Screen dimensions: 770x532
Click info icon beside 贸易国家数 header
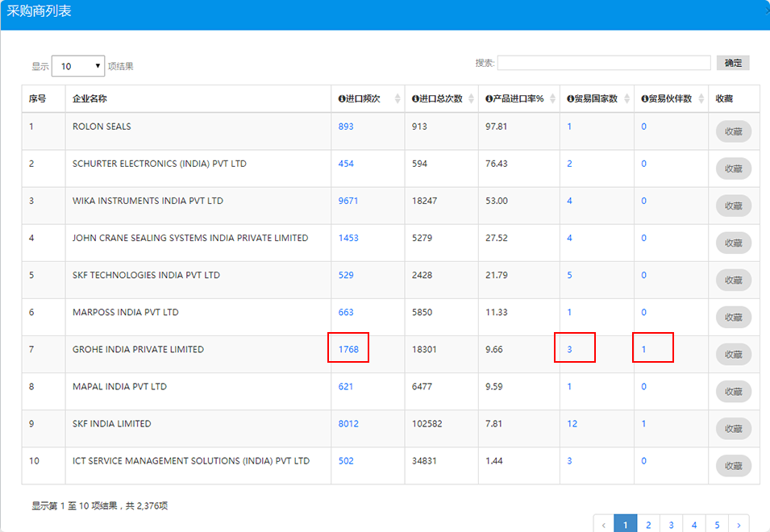pos(571,98)
